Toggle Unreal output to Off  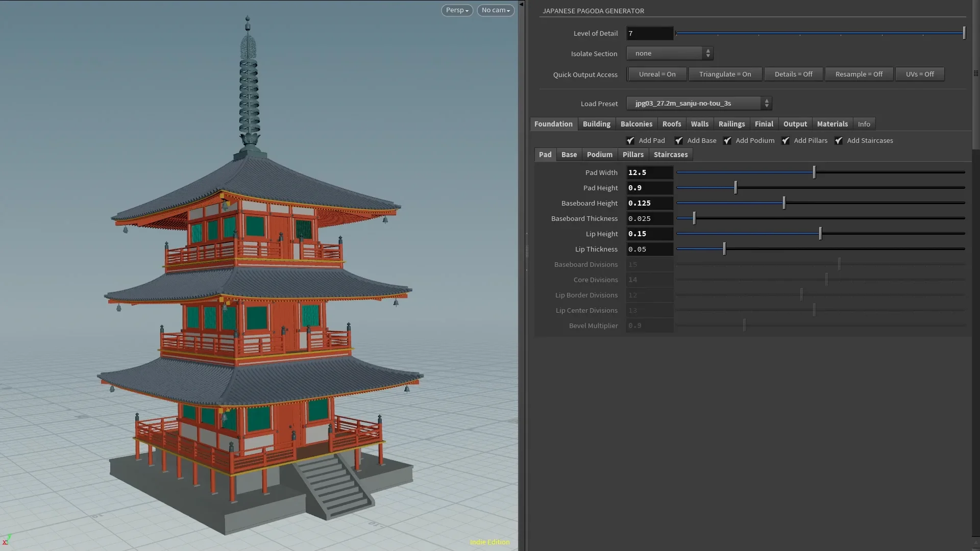[x=656, y=74]
